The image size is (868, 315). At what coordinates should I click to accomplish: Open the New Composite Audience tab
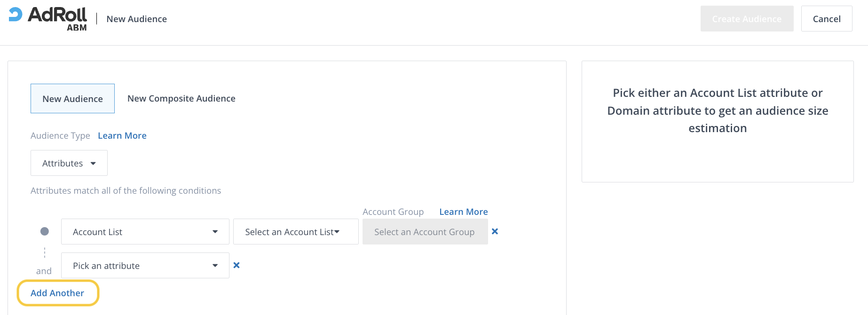coord(181,99)
